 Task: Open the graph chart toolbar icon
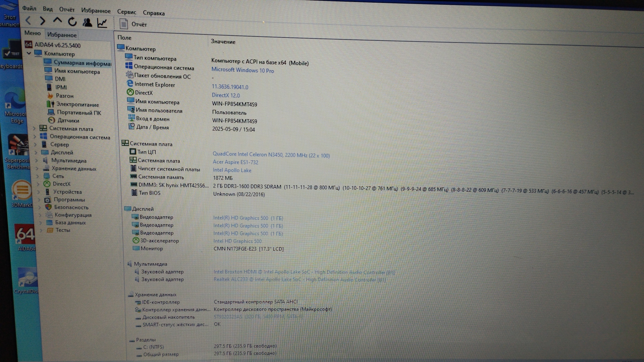coord(102,23)
